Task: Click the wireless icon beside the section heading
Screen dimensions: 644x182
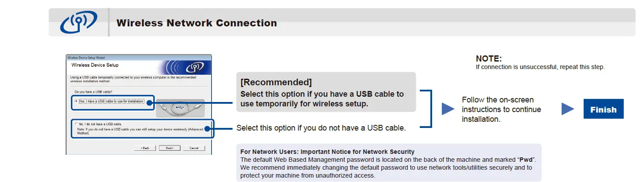Action: tap(78, 22)
